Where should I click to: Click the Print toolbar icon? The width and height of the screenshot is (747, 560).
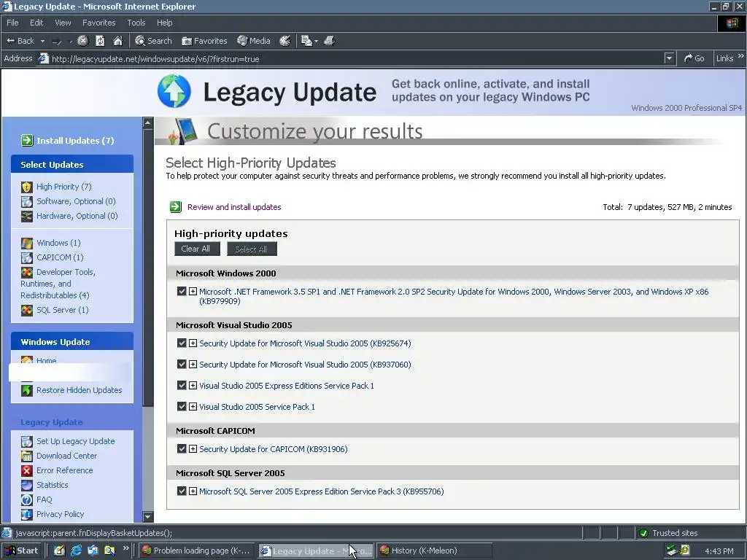click(x=330, y=41)
